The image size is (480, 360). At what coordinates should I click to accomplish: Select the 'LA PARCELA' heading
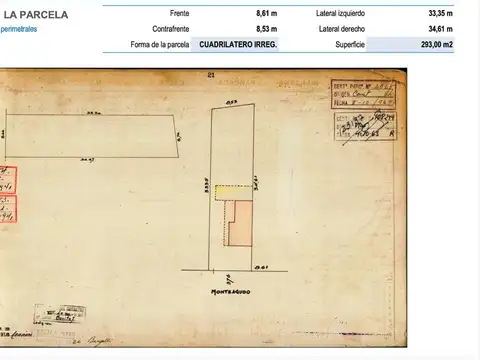[x=36, y=15]
